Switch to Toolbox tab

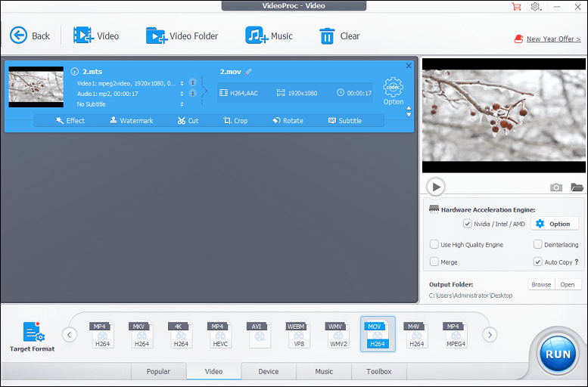click(x=378, y=371)
